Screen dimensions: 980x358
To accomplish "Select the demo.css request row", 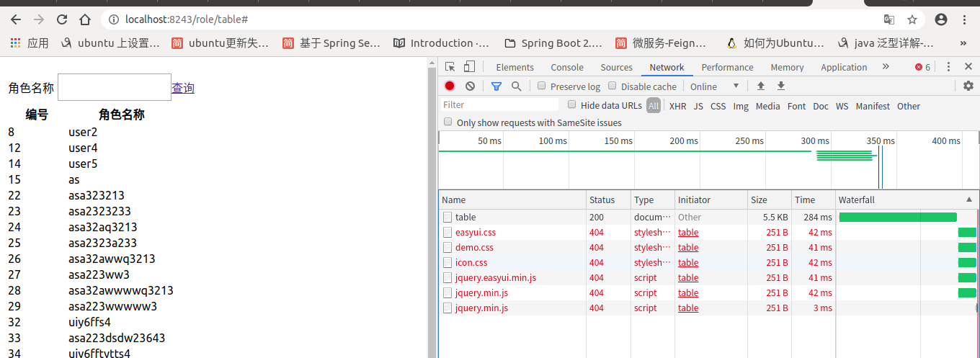I will pos(708,247).
